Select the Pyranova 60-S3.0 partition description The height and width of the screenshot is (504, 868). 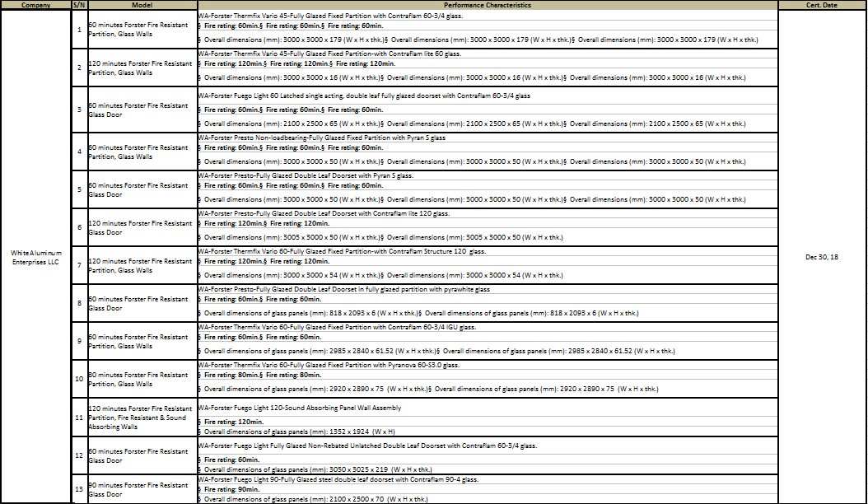click(329, 365)
